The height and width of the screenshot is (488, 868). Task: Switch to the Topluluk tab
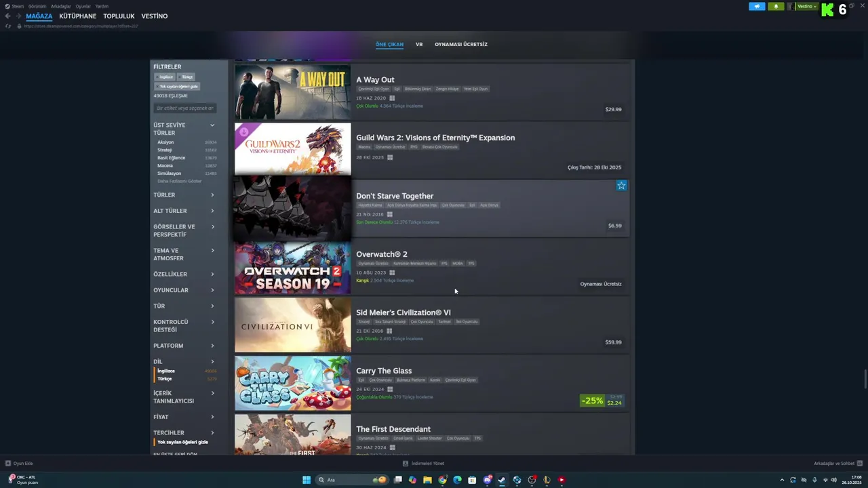119,16
